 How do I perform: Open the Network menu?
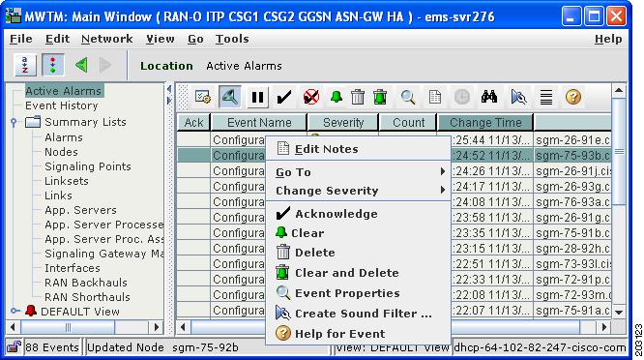pos(106,39)
